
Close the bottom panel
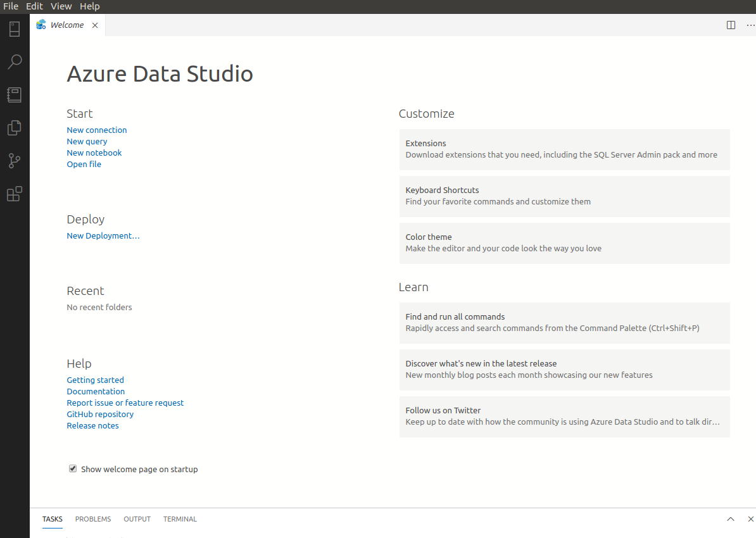(750, 518)
